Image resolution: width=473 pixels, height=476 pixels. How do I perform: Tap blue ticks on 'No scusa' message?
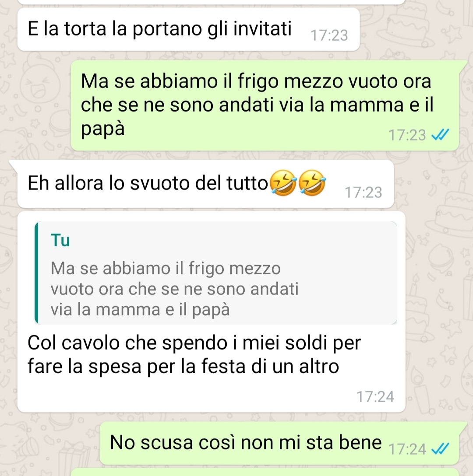click(x=440, y=449)
